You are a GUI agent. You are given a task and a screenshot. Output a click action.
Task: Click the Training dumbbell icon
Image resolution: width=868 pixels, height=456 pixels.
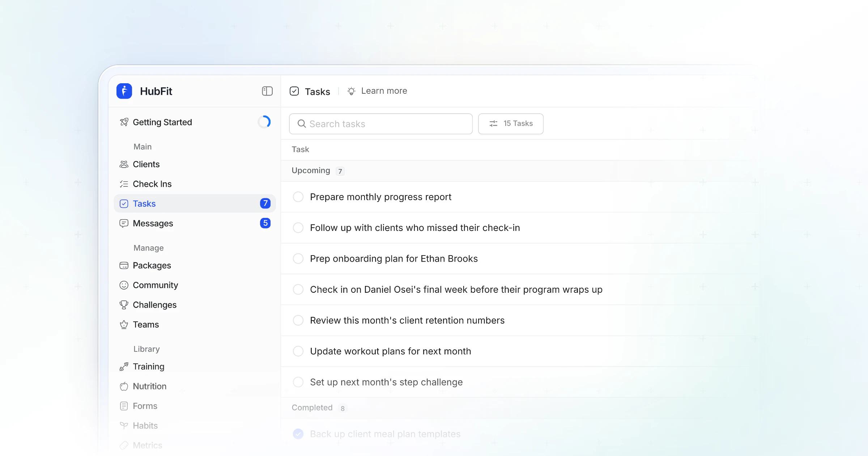tap(124, 367)
